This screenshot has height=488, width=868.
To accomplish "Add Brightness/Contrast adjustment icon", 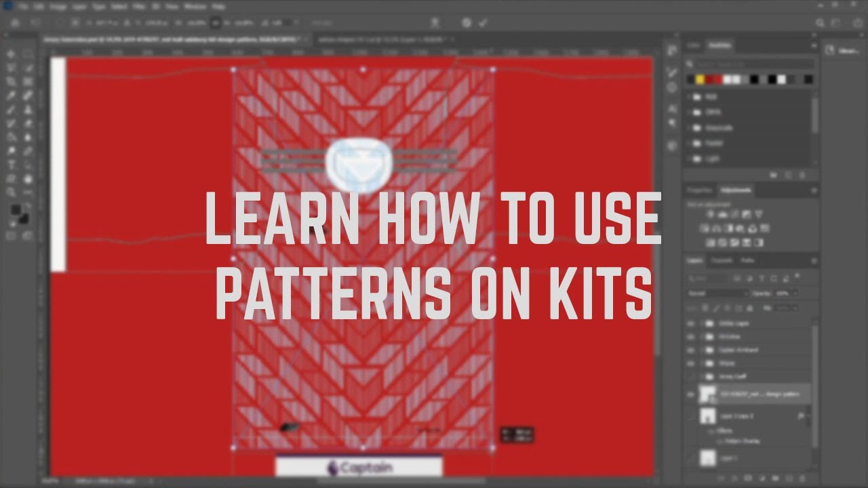I will [x=709, y=214].
